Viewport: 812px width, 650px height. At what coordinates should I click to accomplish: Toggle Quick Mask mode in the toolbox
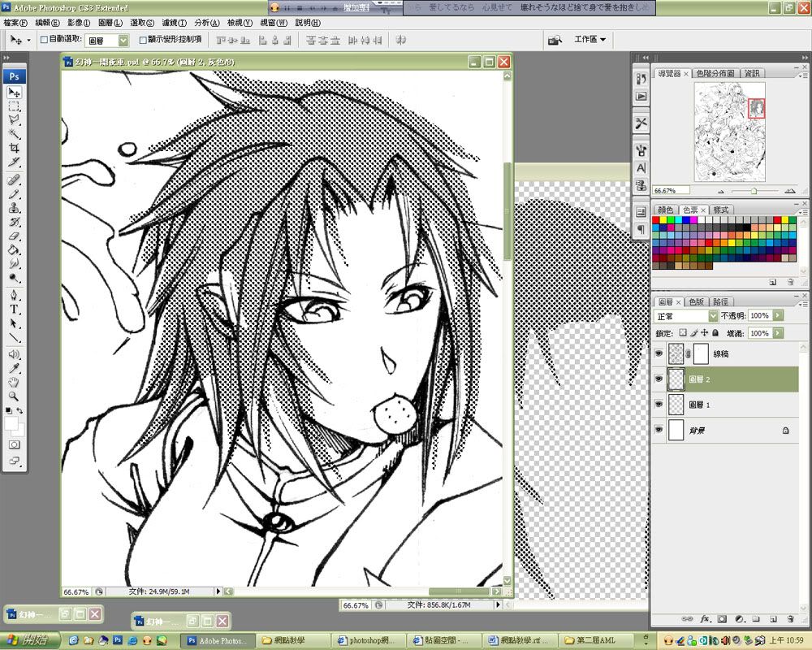(x=14, y=444)
